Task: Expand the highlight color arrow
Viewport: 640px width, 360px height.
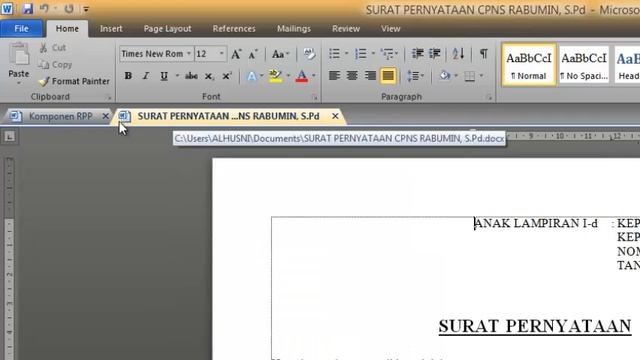Action: (x=288, y=76)
